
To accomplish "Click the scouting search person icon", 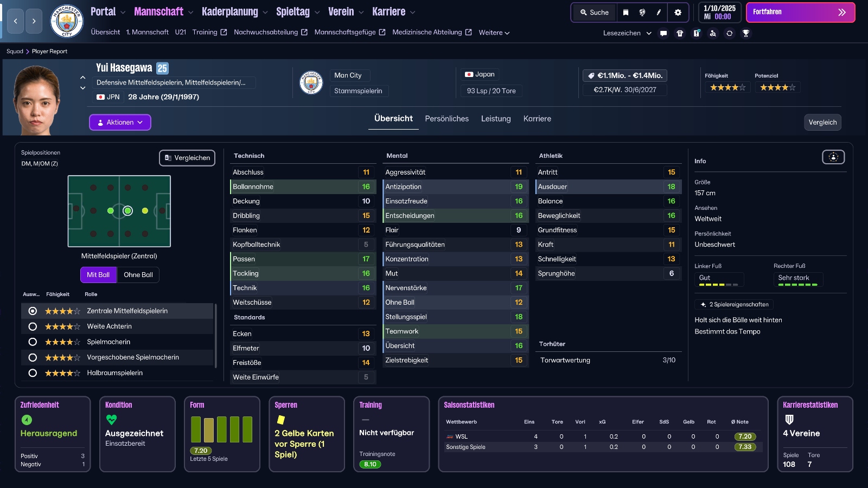I will tap(713, 33).
